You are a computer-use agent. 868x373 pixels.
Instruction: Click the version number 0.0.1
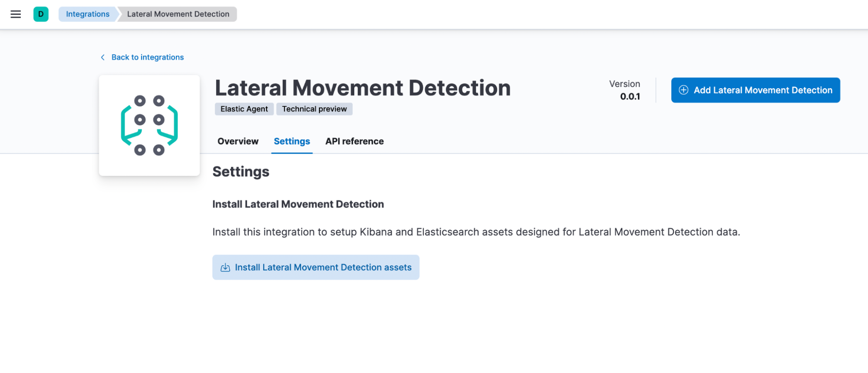(630, 96)
